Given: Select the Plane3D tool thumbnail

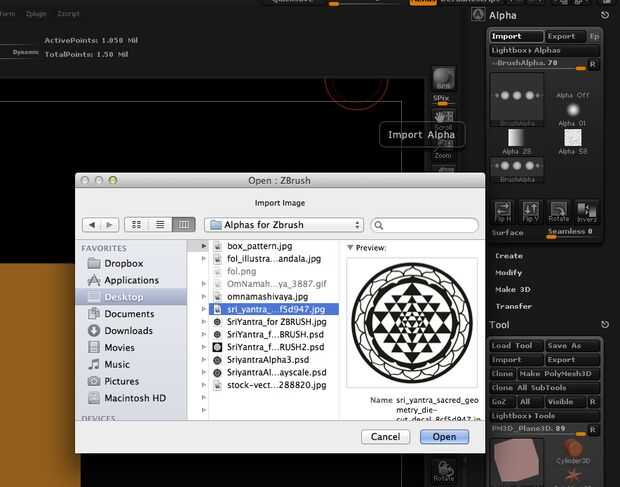Looking at the screenshot, I should (516, 462).
